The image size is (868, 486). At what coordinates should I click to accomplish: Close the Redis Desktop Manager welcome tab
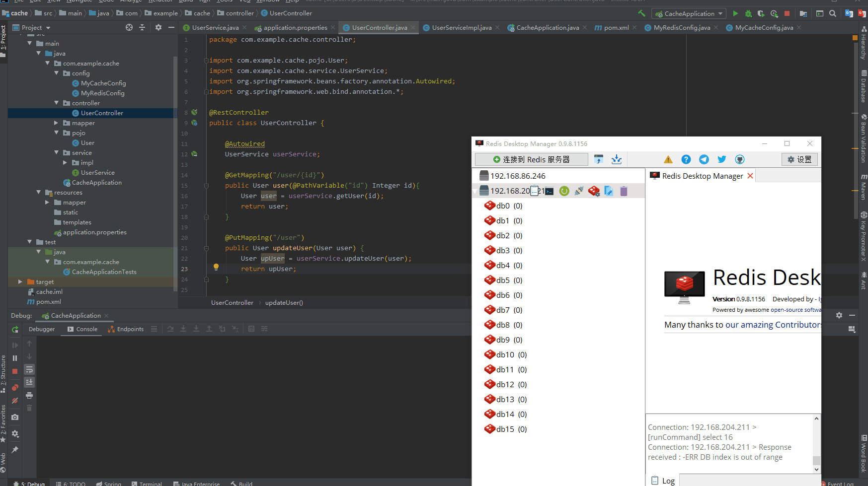pyautogui.click(x=750, y=176)
